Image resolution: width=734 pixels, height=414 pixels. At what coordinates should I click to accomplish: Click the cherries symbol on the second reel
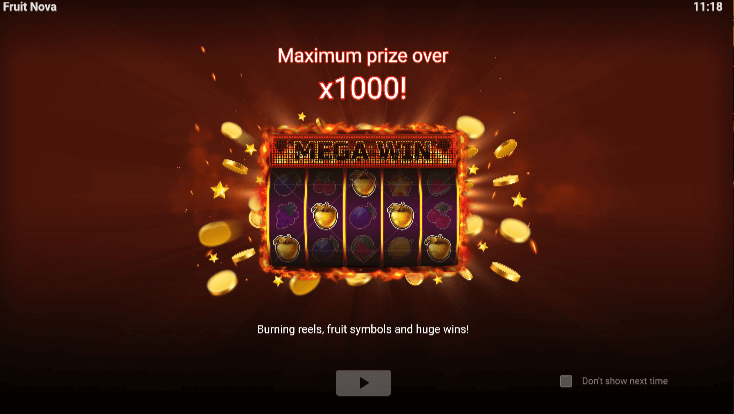coord(324,184)
